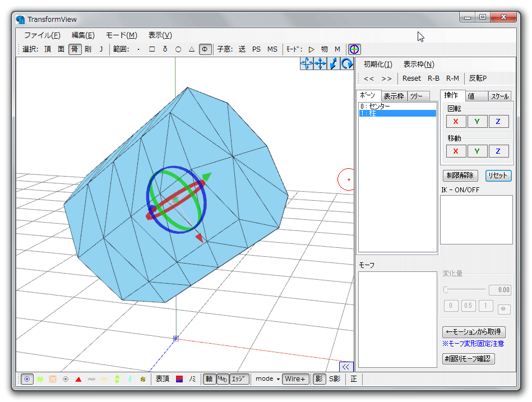
Task: Select bone '0 : センター' in list
Action: point(397,106)
